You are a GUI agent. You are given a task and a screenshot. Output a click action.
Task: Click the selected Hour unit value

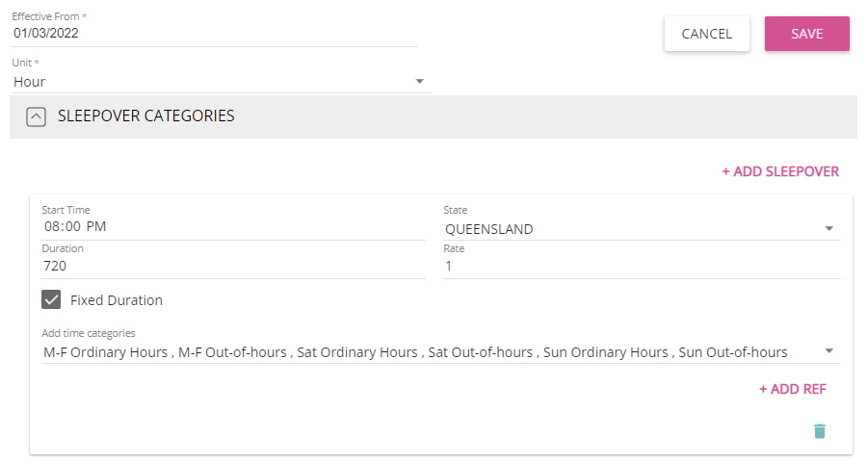pyautogui.click(x=30, y=82)
